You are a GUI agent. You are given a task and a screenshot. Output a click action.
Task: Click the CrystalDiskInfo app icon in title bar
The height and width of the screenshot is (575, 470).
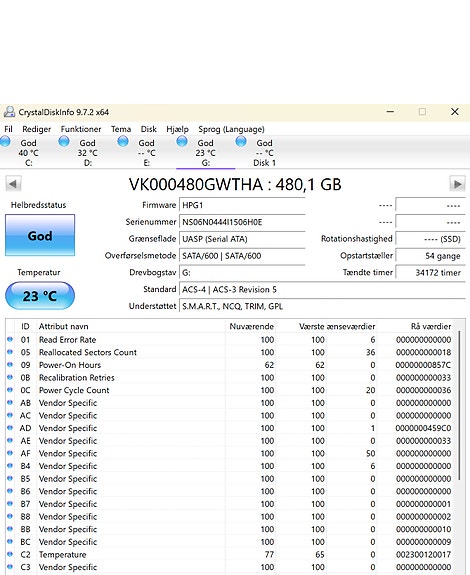[9, 112]
